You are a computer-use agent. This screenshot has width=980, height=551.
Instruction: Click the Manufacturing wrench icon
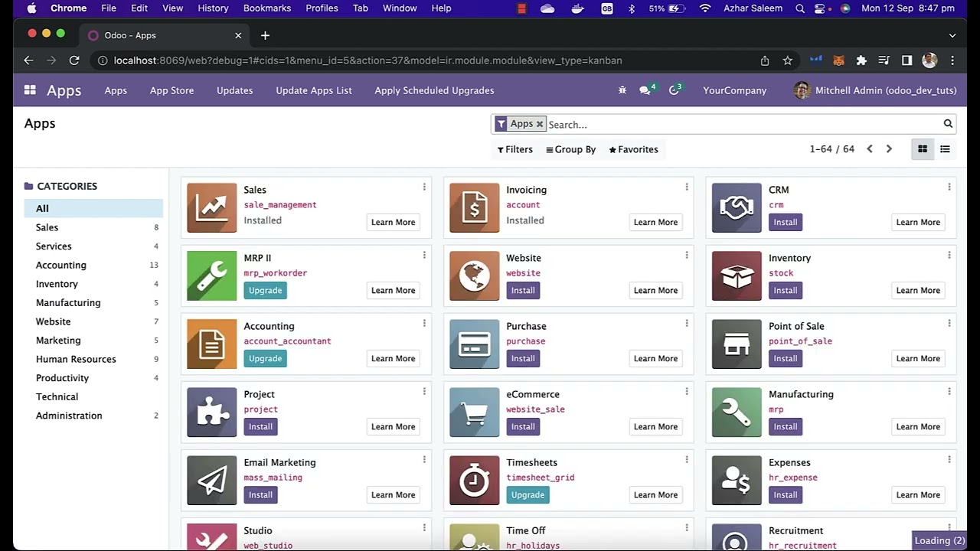[737, 412]
